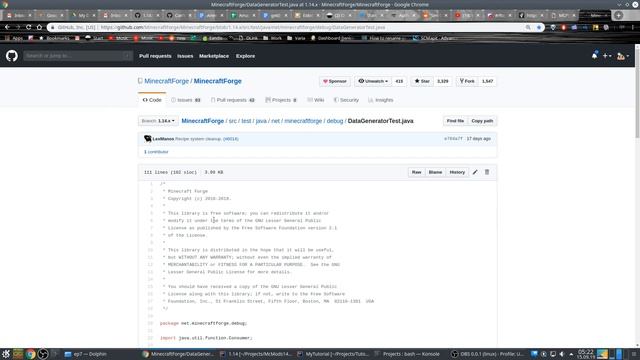This screenshot has width=640, height=360.
Task: Open the Apps bookmarks shortcut
Action: [14, 38]
